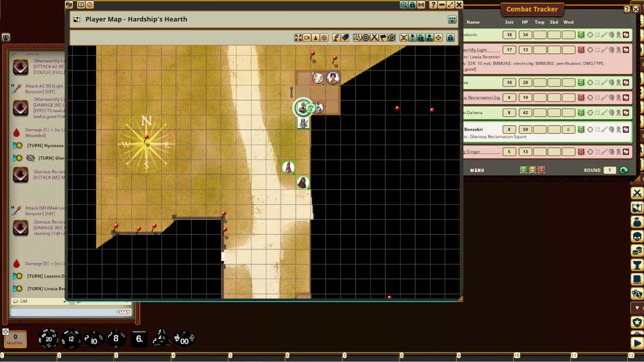Open the book icon in the right sidebar
Image resolution: width=644 pixels, height=362 pixels.
(636, 278)
